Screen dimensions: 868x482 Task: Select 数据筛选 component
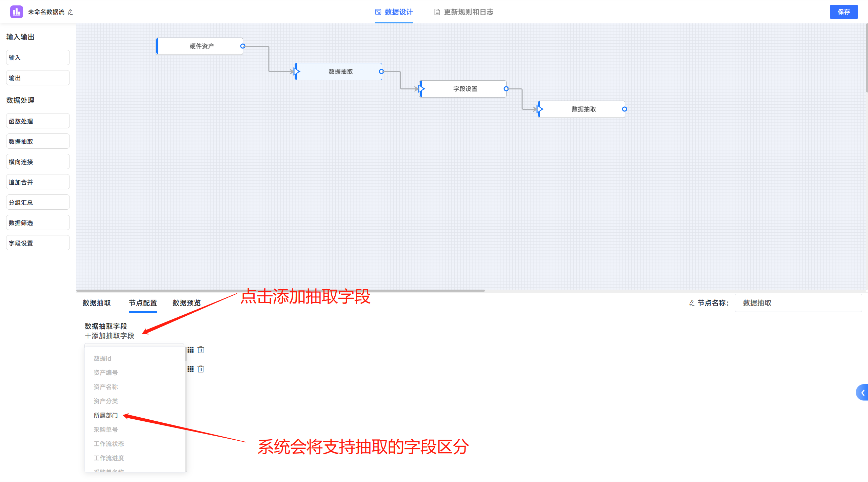38,223
